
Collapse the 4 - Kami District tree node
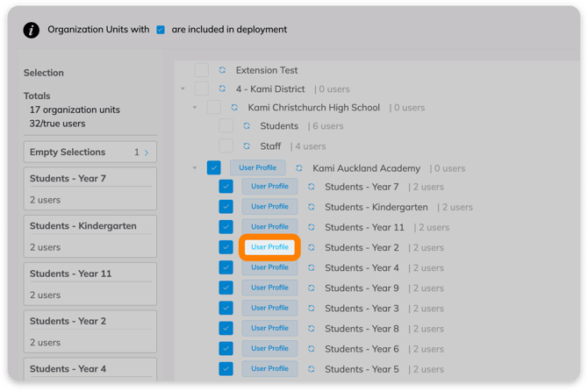[x=183, y=89]
